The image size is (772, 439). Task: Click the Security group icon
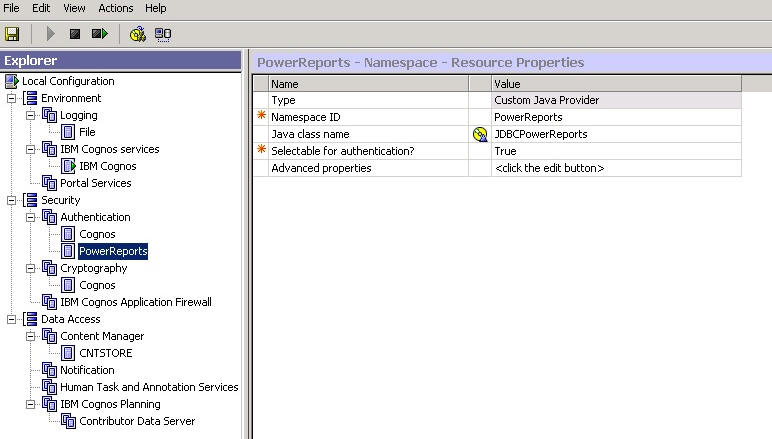coord(31,200)
